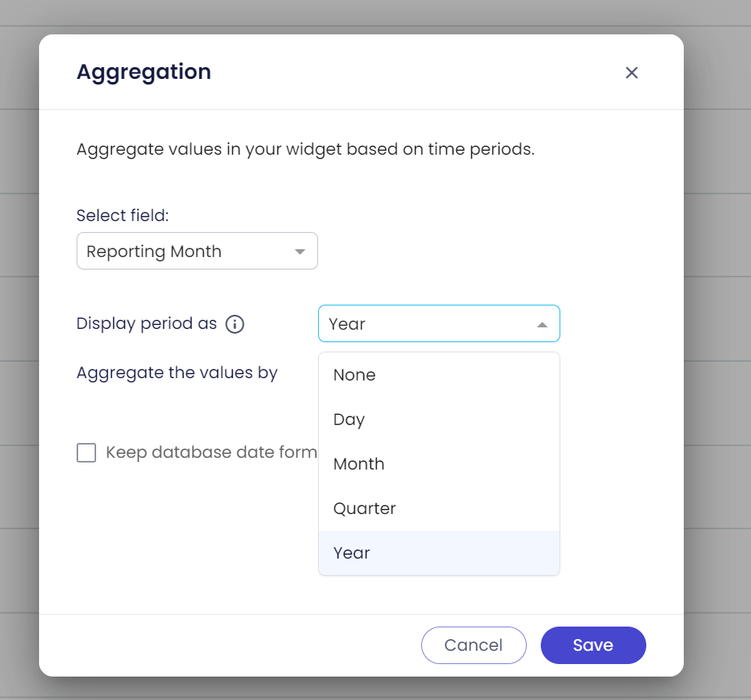Click the dialog description about time periods
This screenshot has height=700, width=751.
[x=306, y=149]
